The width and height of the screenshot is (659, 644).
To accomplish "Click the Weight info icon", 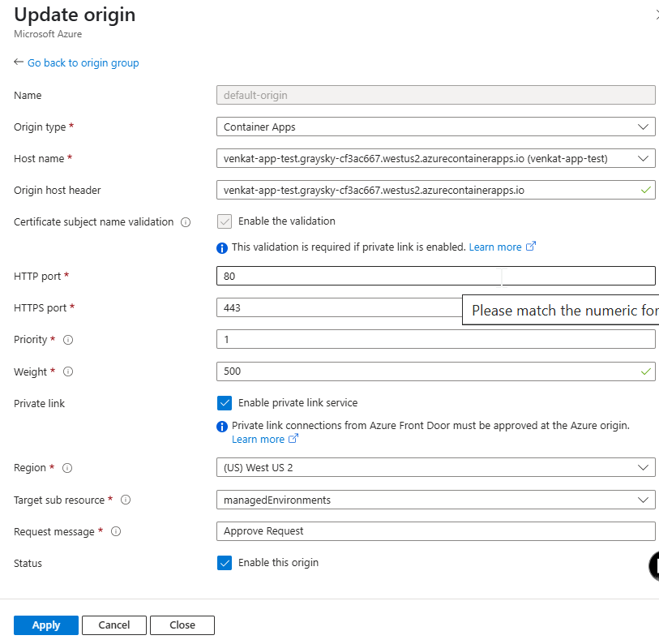I will [68, 371].
